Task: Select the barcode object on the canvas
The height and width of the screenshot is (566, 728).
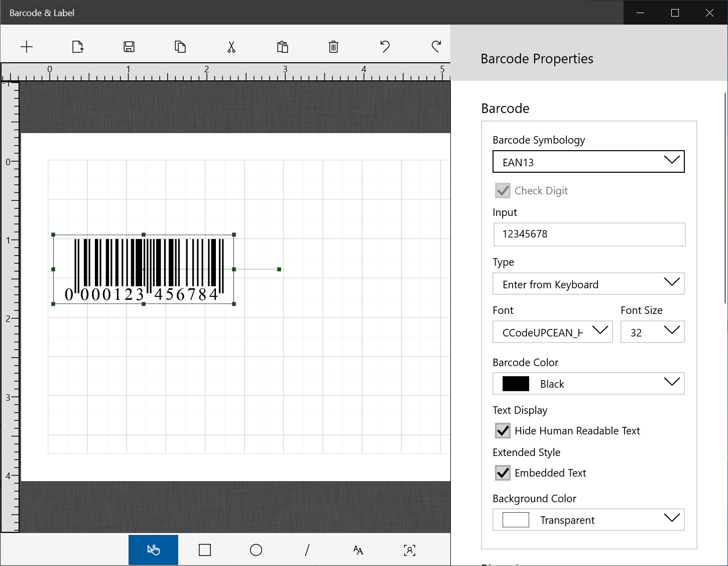Action: [x=144, y=269]
